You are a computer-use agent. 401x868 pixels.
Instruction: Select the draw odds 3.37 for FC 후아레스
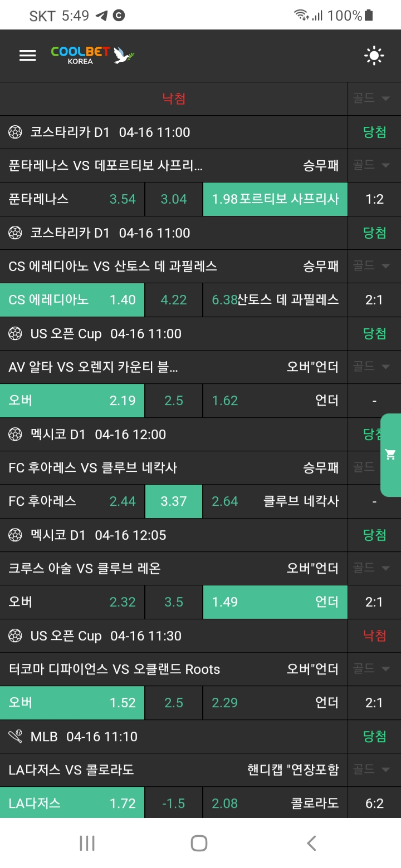174,501
